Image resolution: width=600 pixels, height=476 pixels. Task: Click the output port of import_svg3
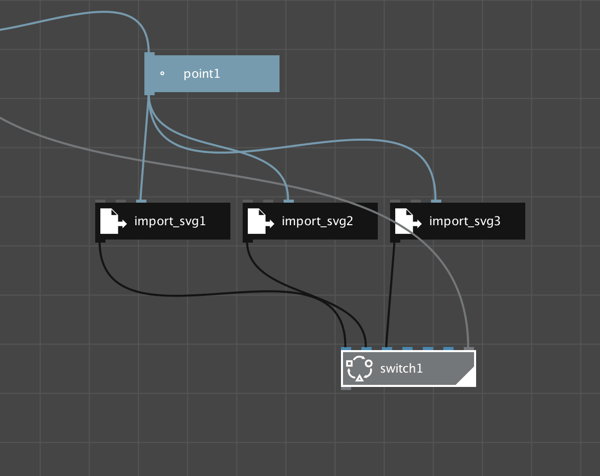point(395,241)
